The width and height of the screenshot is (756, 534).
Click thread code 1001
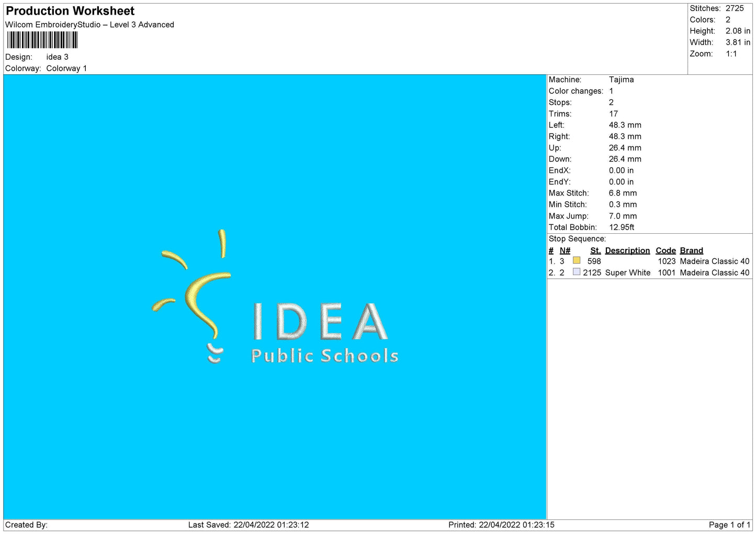click(667, 273)
